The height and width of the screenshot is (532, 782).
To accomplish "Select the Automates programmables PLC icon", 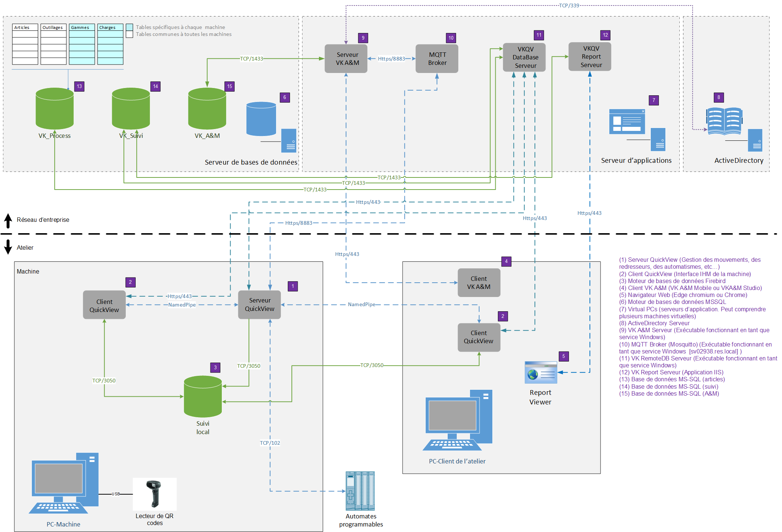I will [x=360, y=491].
